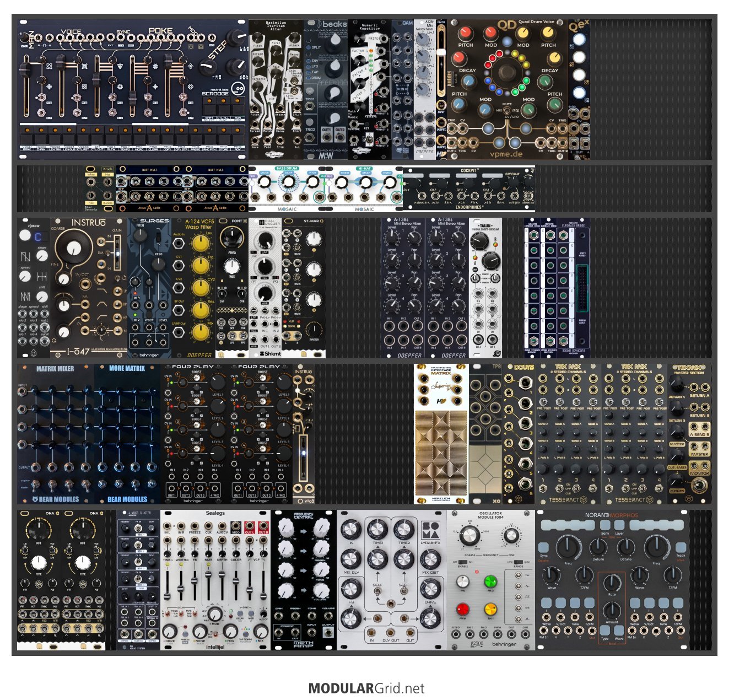Click the Beaks module
The width and height of the screenshot is (734, 700).
click(x=326, y=90)
